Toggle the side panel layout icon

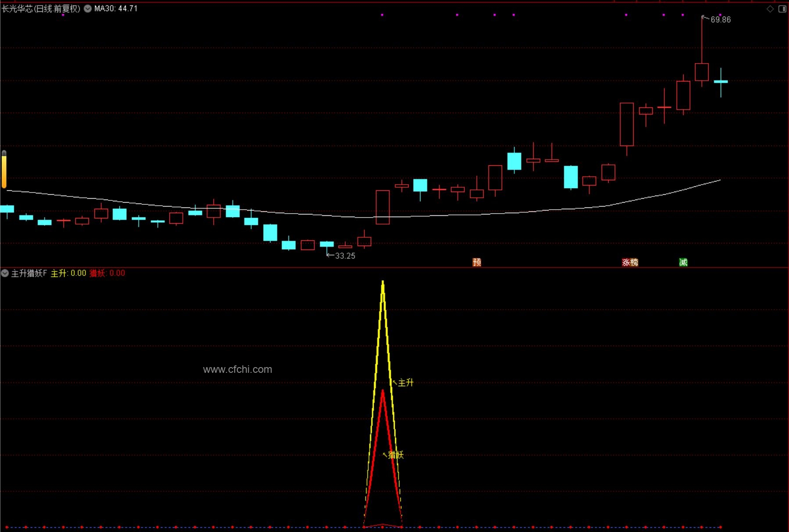(782, 9)
